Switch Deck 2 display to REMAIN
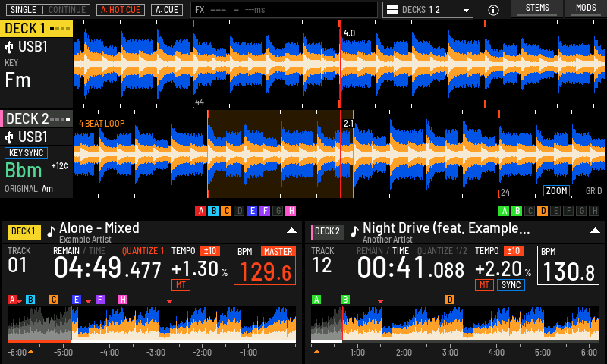The image size is (607, 364). (370, 251)
